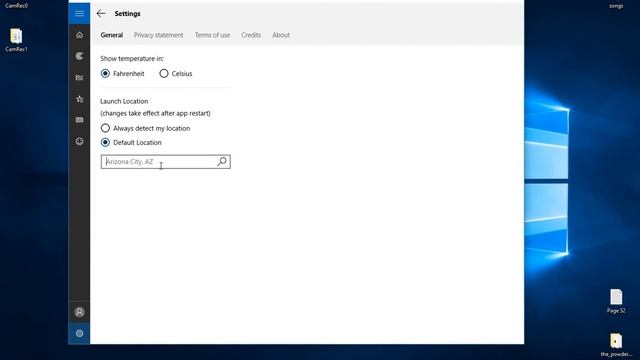Select the General tab
Image resolution: width=640 pixels, height=360 pixels.
(111, 35)
